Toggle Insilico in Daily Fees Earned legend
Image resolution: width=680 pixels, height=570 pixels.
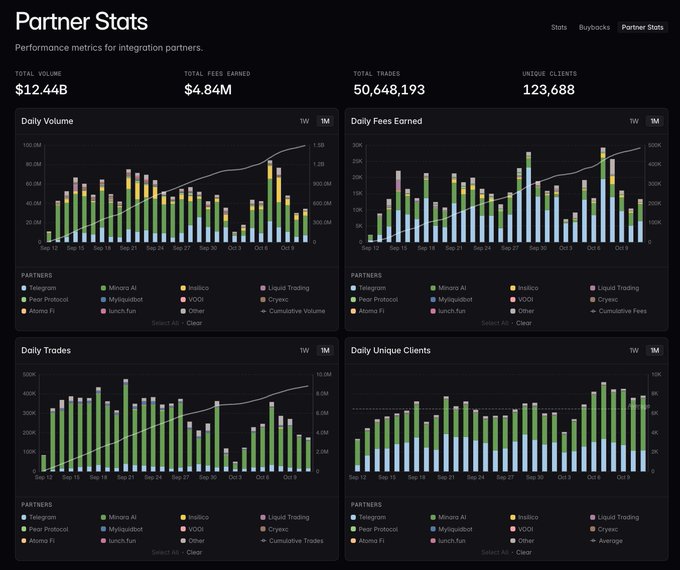pos(524,288)
